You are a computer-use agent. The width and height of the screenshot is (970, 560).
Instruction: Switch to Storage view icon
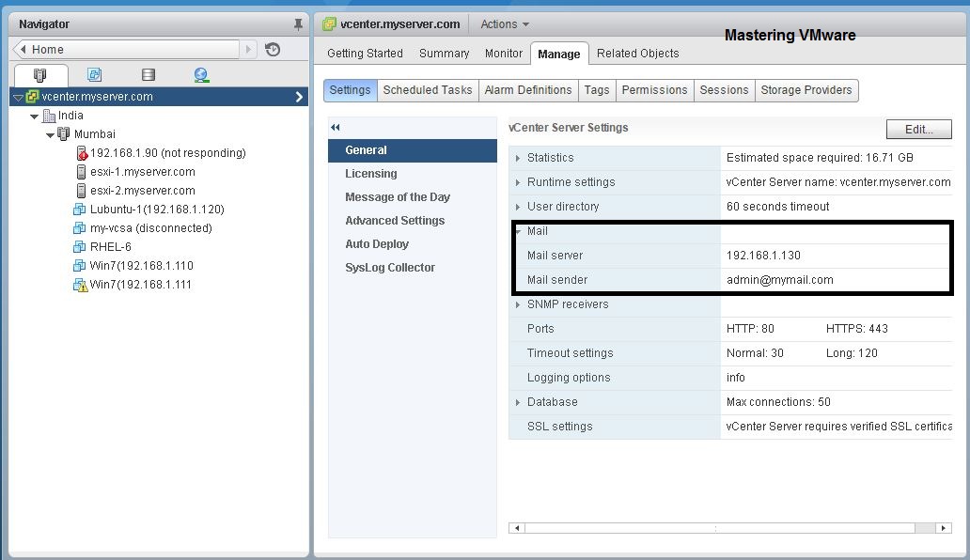149,75
